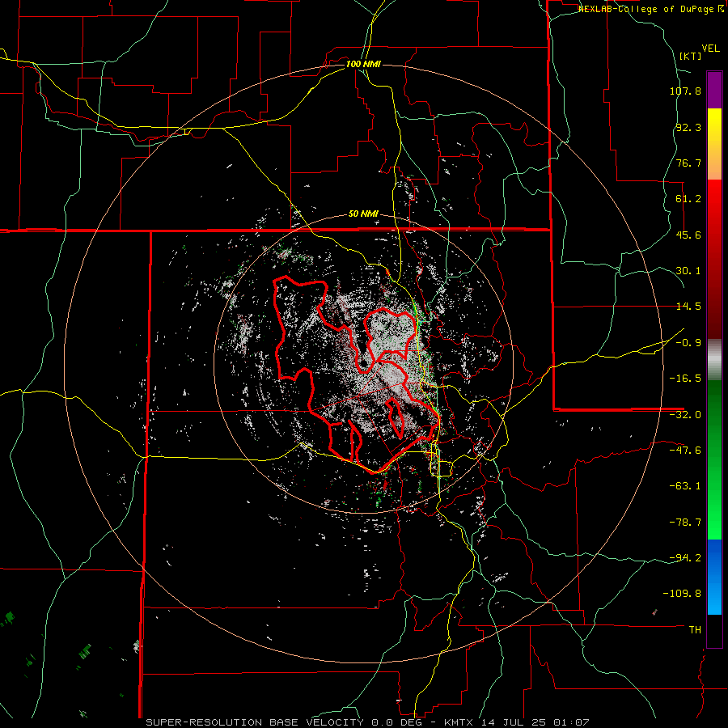This screenshot has height=728, width=728.
Task: Select the 76.7 scale value
Action: click(688, 163)
